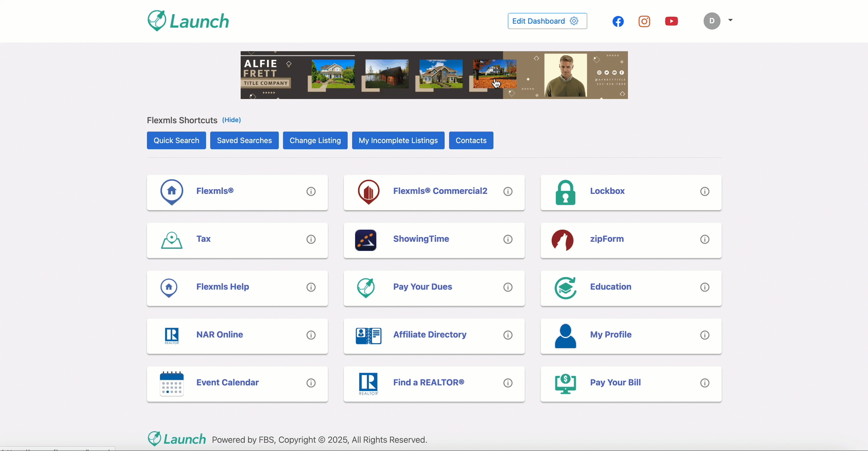Open the Instagram social icon
Viewport: 868px width, 451px height.
[644, 21]
